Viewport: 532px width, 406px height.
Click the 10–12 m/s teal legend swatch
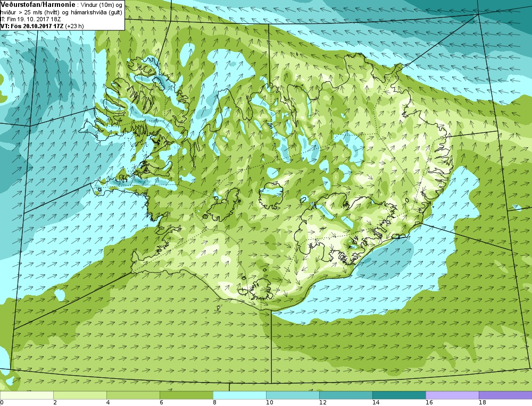tap(293, 395)
